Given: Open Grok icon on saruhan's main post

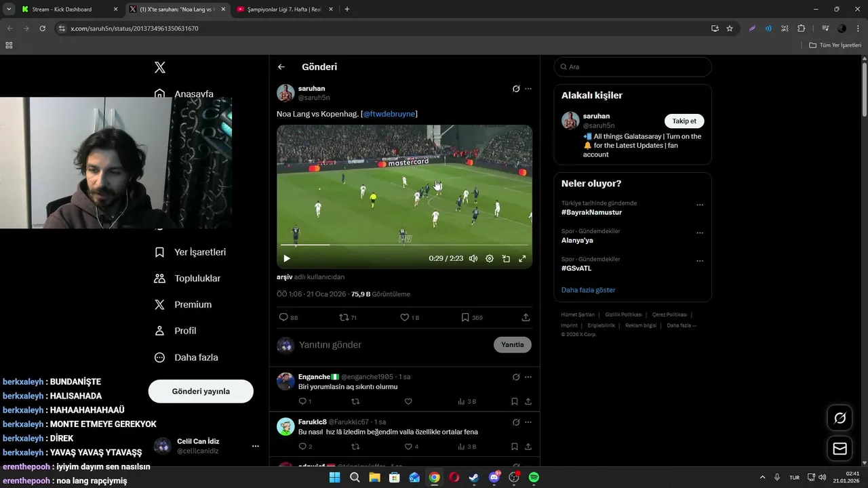Looking at the screenshot, I should [515, 89].
